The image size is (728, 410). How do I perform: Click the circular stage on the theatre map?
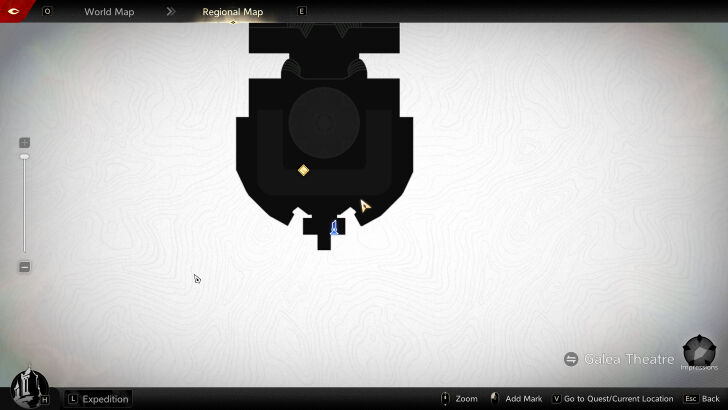324,123
